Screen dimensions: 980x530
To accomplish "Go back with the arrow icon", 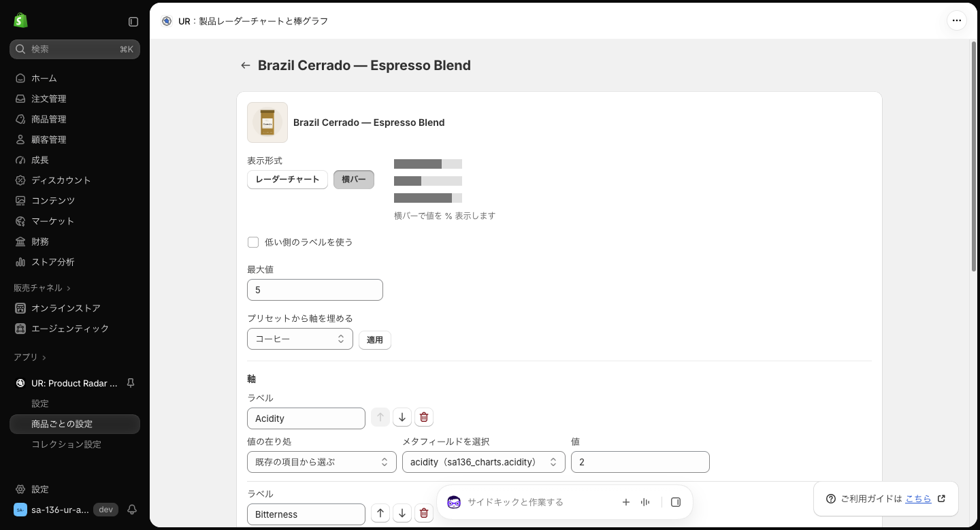I will (x=246, y=65).
